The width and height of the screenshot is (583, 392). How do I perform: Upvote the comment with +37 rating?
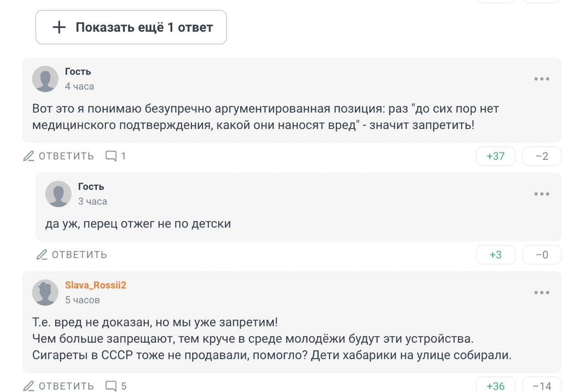point(496,156)
